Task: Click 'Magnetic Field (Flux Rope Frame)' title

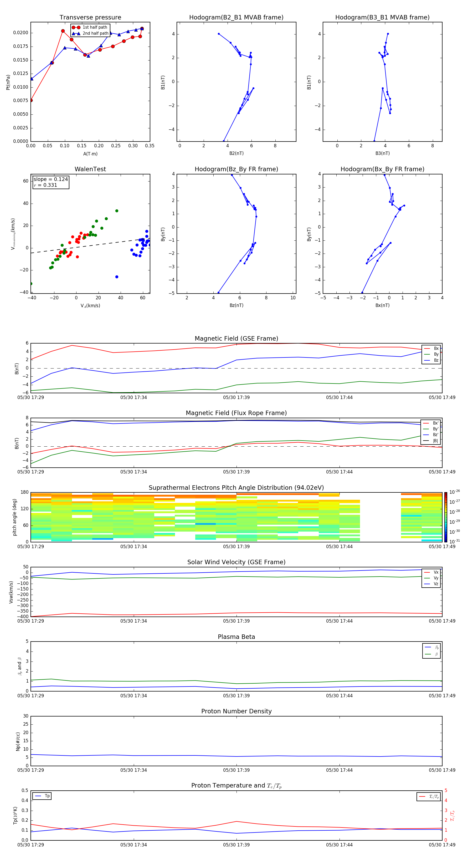Action: pyautogui.click(x=236, y=413)
